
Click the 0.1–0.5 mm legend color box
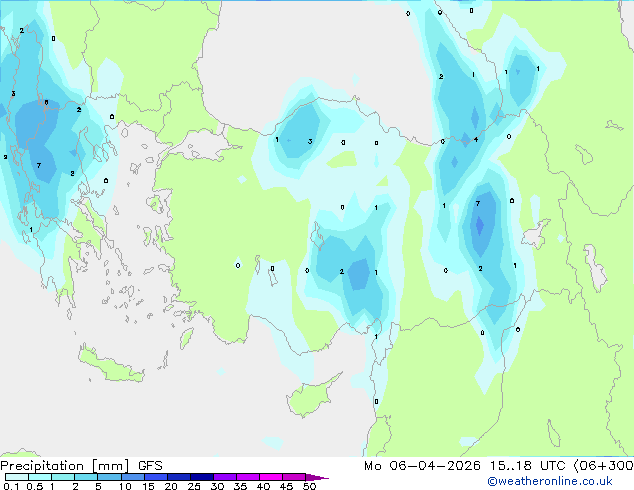click(17, 477)
